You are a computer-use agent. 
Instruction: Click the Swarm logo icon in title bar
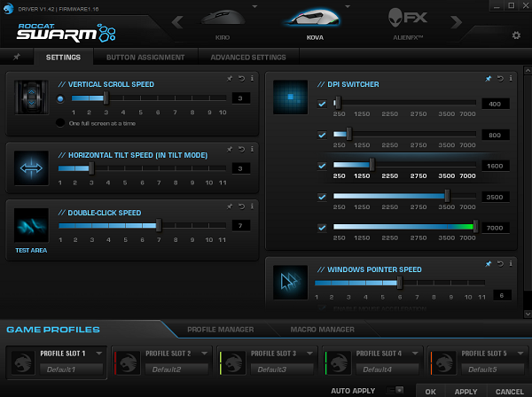pos(8,9)
